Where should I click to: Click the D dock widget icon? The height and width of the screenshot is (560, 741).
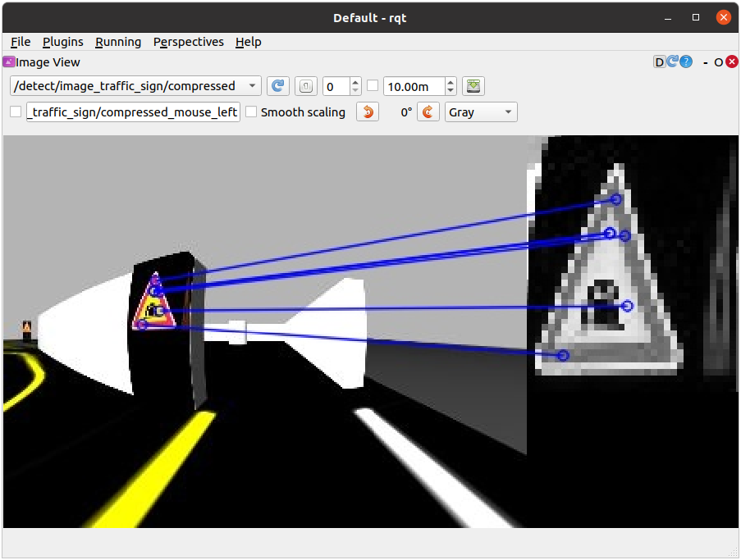tap(659, 62)
